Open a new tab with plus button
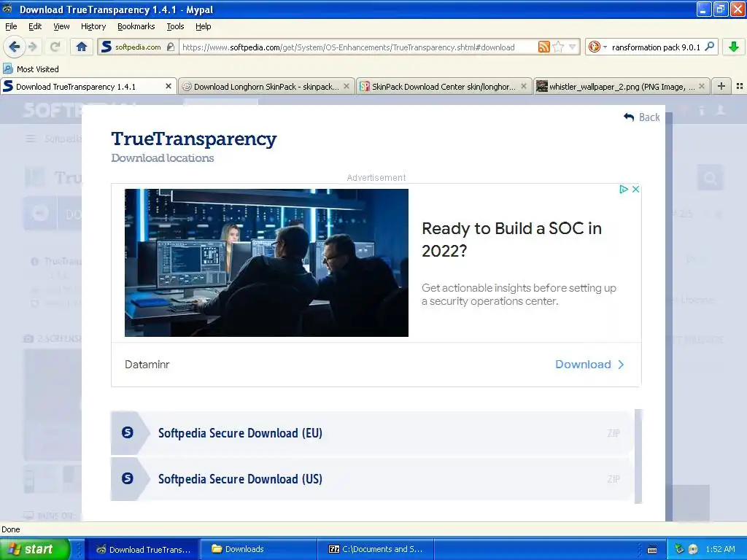The height and width of the screenshot is (560, 747). click(x=721, y=86)
